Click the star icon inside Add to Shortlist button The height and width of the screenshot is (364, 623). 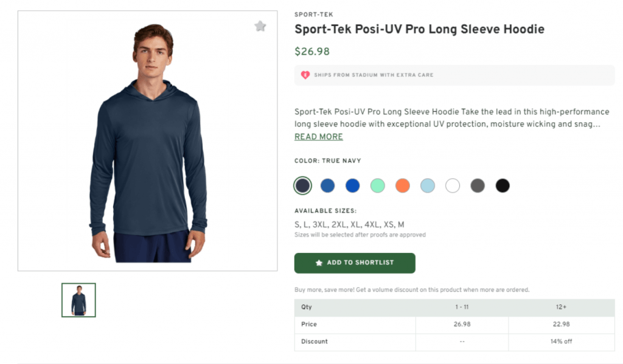point(319,263)
